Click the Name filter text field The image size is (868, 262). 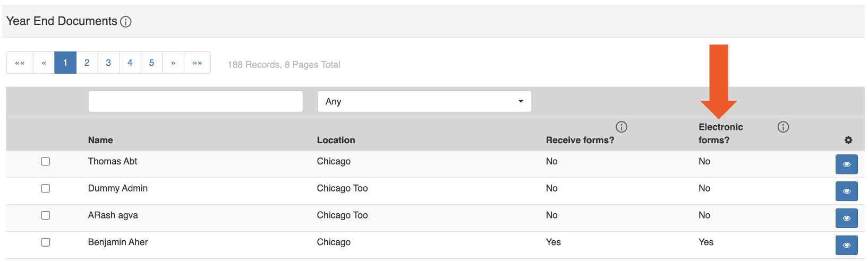[195, 101]
